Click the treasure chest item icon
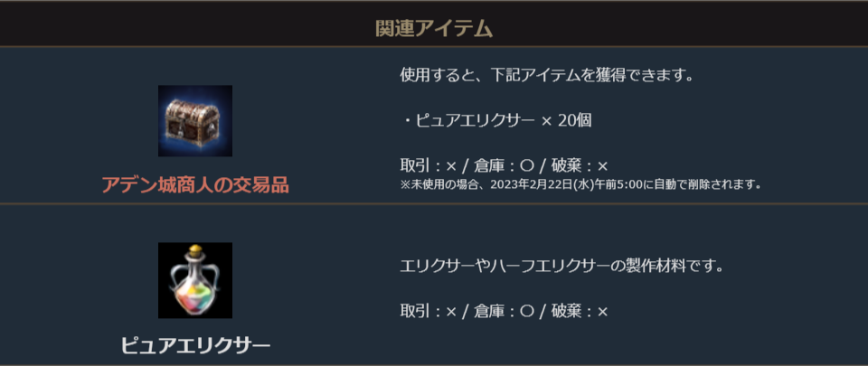The width and height of the screenshot is (868, 366). pyautogui.click(x=195, y=121)
